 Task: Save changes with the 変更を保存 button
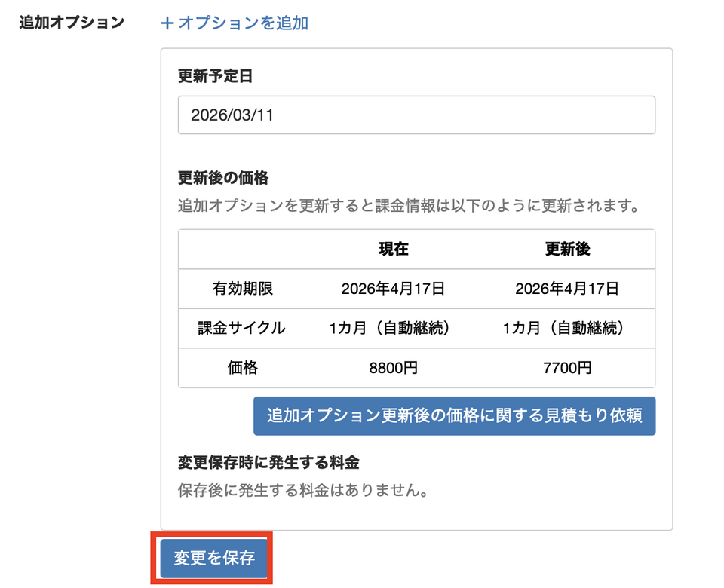pos(214,559)
